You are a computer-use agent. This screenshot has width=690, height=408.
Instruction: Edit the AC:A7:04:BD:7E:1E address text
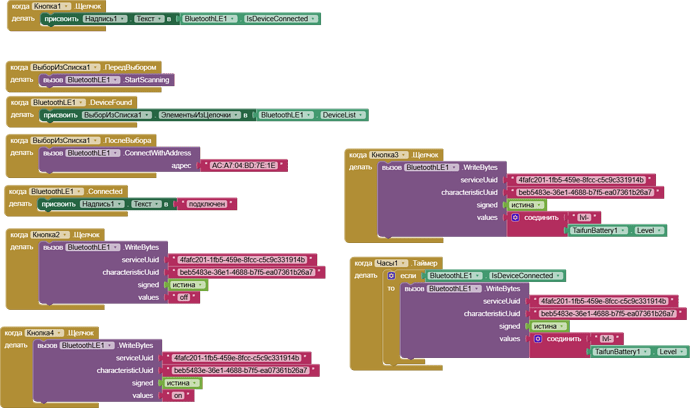pos(243,166)
